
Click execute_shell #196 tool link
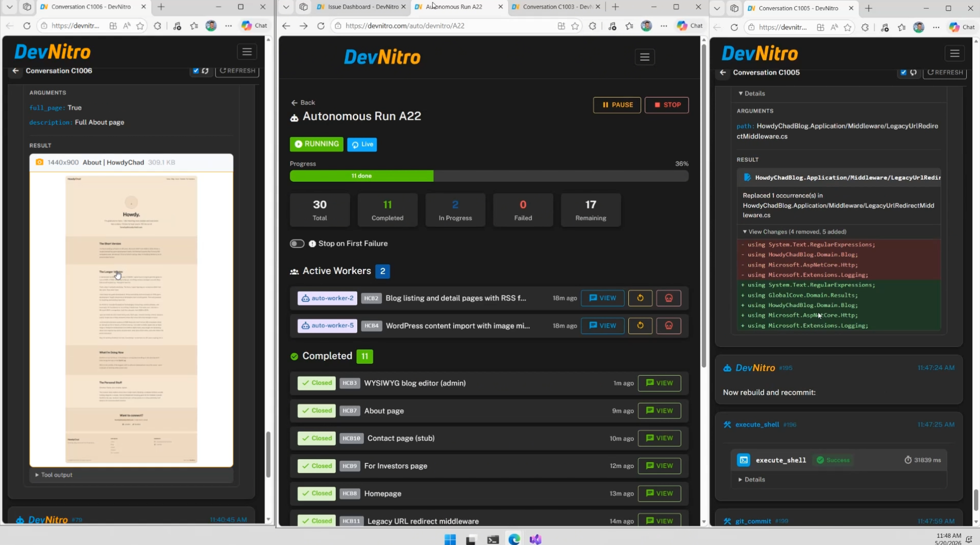point(757,425)
